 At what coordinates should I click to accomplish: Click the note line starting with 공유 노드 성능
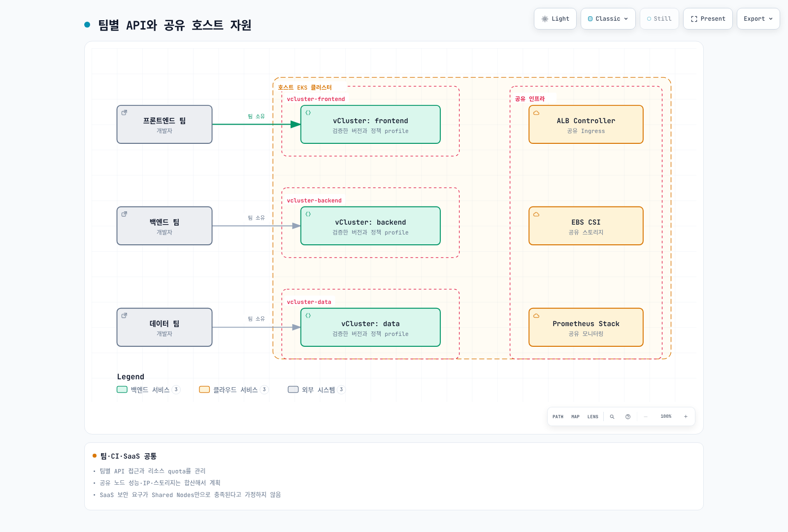point(160,483)
